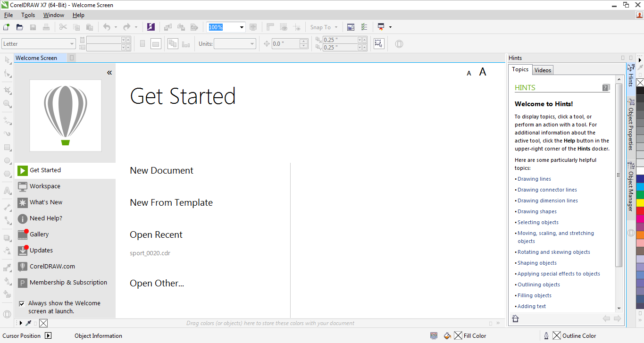This screenshot has width=644, height=343.
Task: Select the Text tool
Action: pos(7,191)
